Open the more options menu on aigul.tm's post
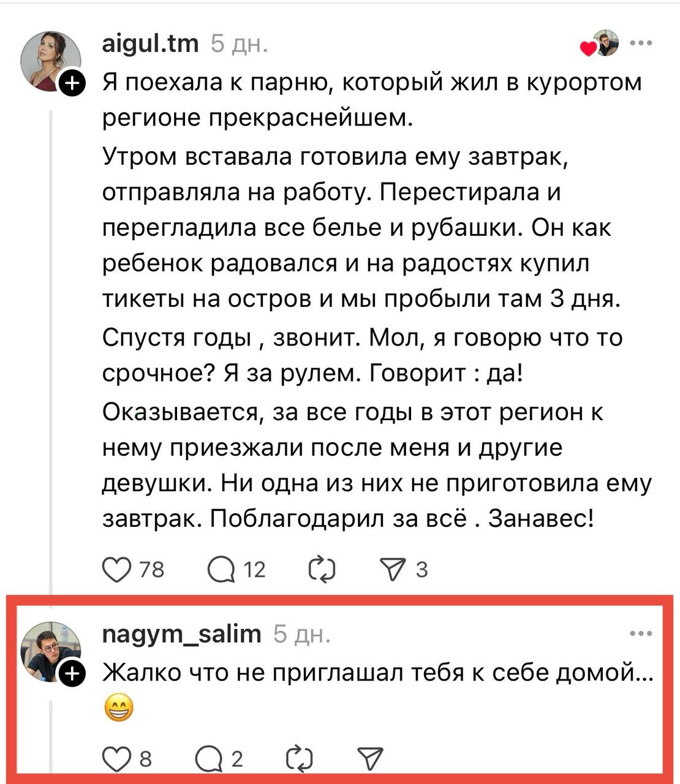Image resolution: width=680 pixels, height=784 pixels. tap(641, 43)
